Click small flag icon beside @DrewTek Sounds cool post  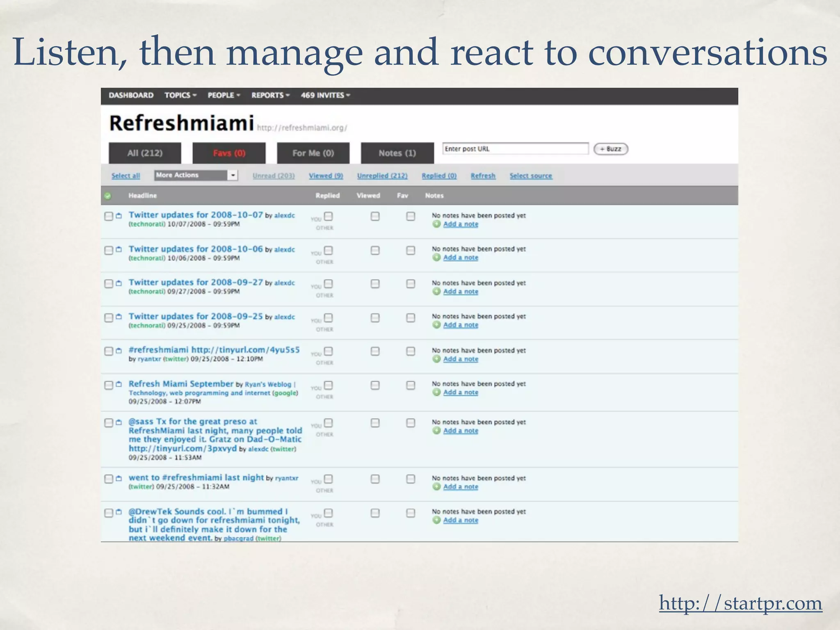click(x=119, y=512)
